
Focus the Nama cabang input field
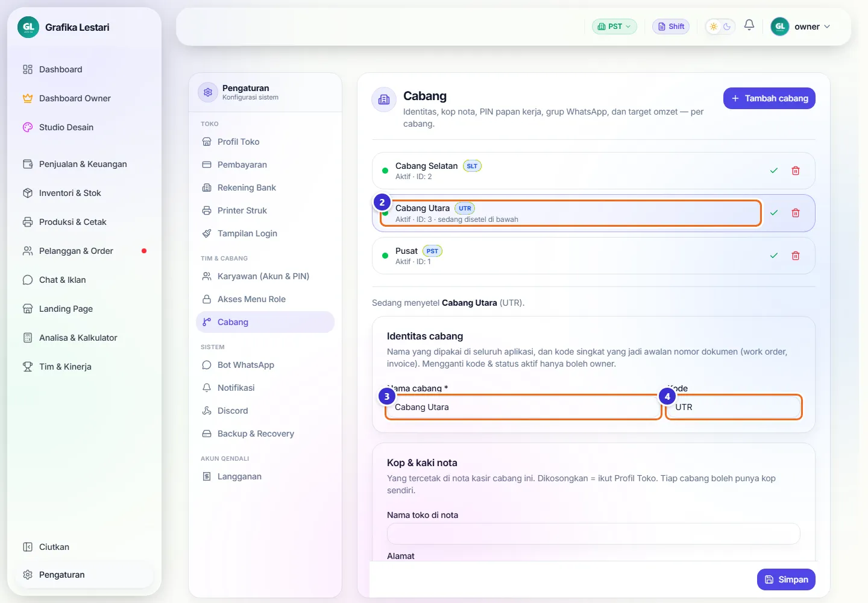(523, 407)
